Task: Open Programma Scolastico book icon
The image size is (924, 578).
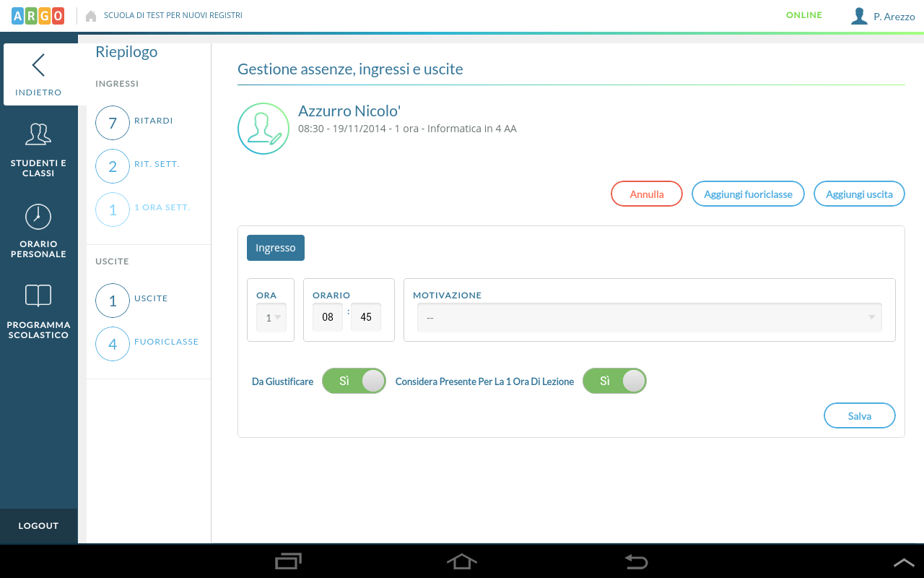Action: tap(38, 295)
